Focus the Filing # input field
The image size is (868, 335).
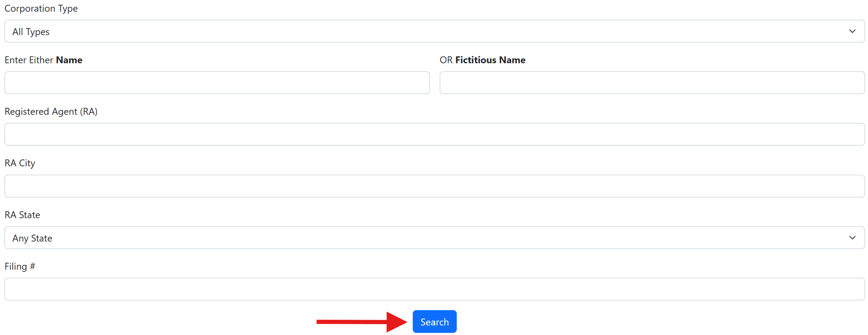coord(434,289)
